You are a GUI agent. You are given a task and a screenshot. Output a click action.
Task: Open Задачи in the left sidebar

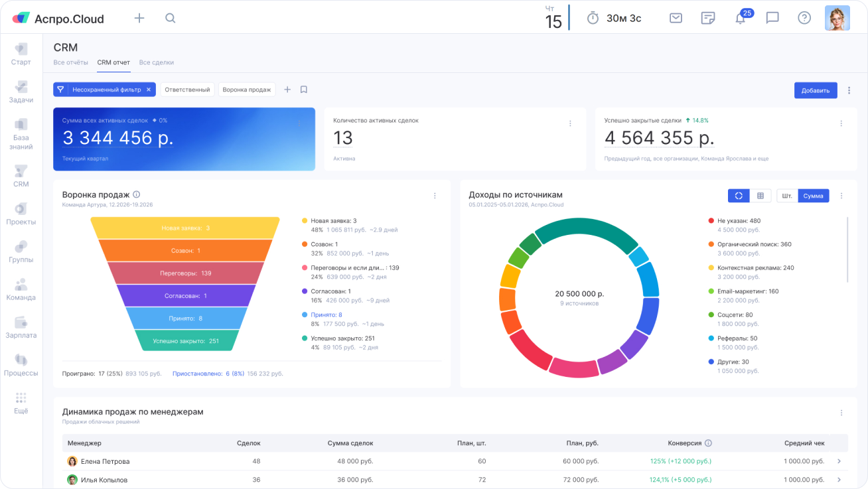pyautogui.click(x=21, y=92)
